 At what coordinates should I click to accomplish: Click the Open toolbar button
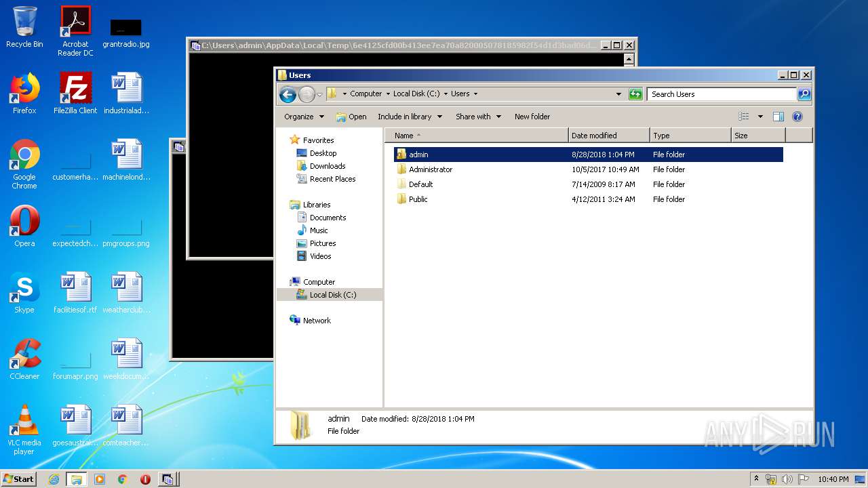click(x=351, y=117)
